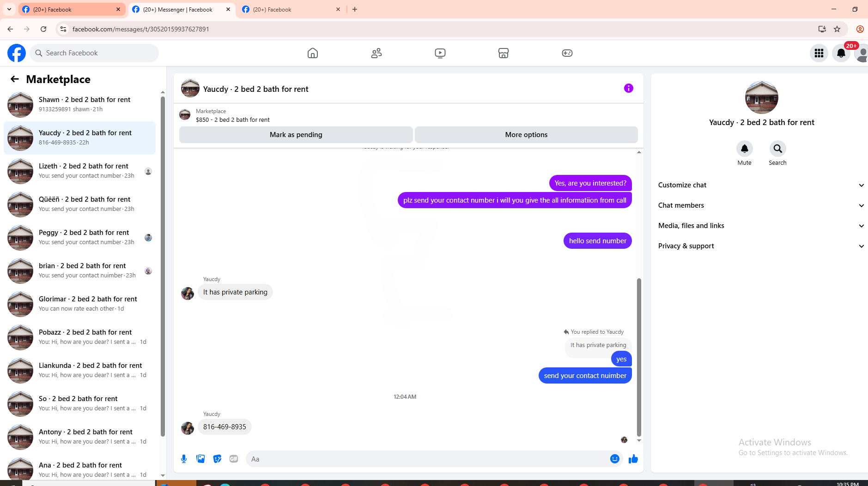Viewport: 868px width, 486px height.
Task: Open your account profile picture menu
Action: point(862,53)
